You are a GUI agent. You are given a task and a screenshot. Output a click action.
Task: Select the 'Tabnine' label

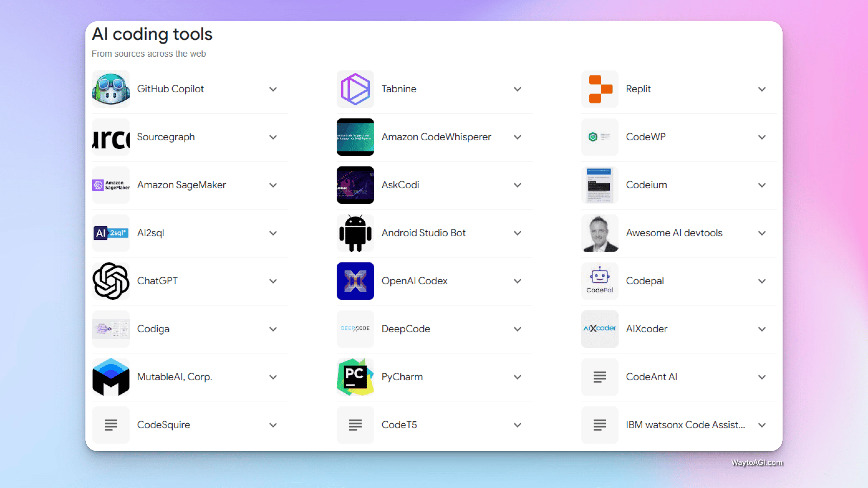point(399,89)
